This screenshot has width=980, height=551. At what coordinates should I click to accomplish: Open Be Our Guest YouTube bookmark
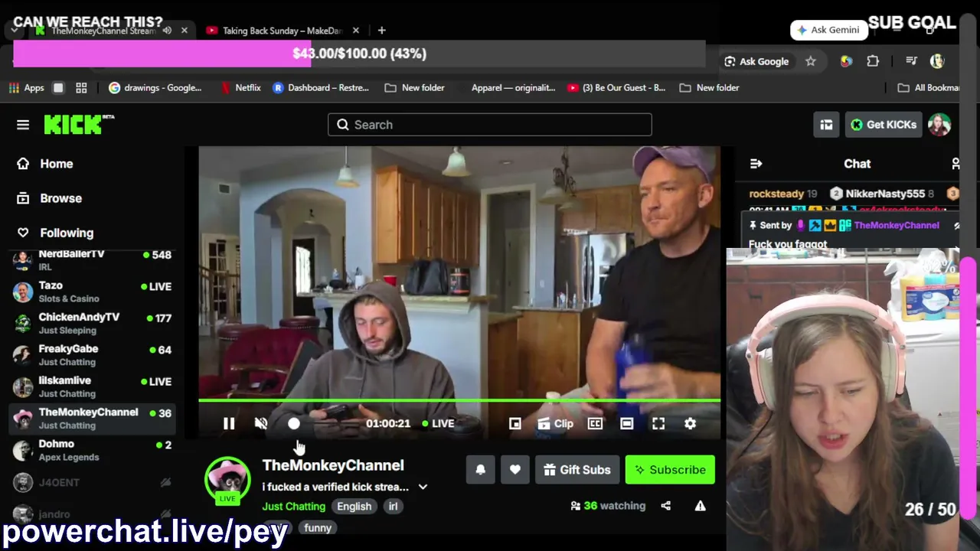616,88
